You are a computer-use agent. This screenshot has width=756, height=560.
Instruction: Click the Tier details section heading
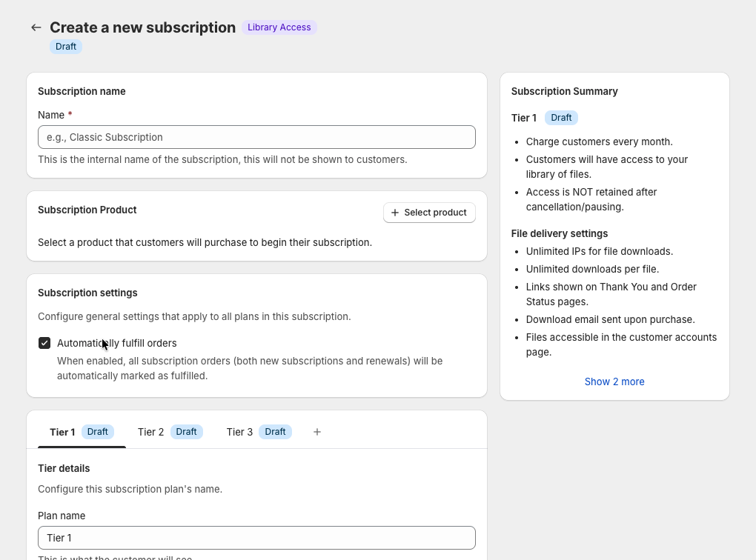pyautogui.click(x=64, y=468)
